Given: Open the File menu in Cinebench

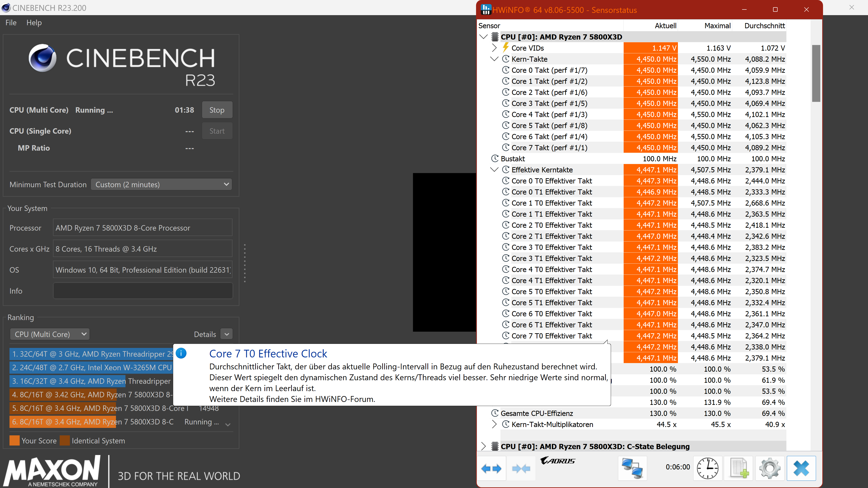Looking at the screenshot, I should coord(11,23).
